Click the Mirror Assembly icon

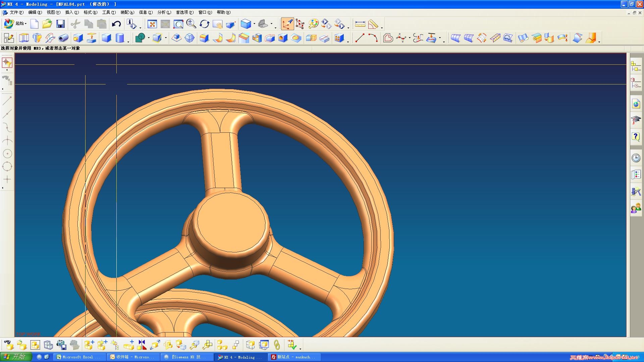[x=142, y=345]
